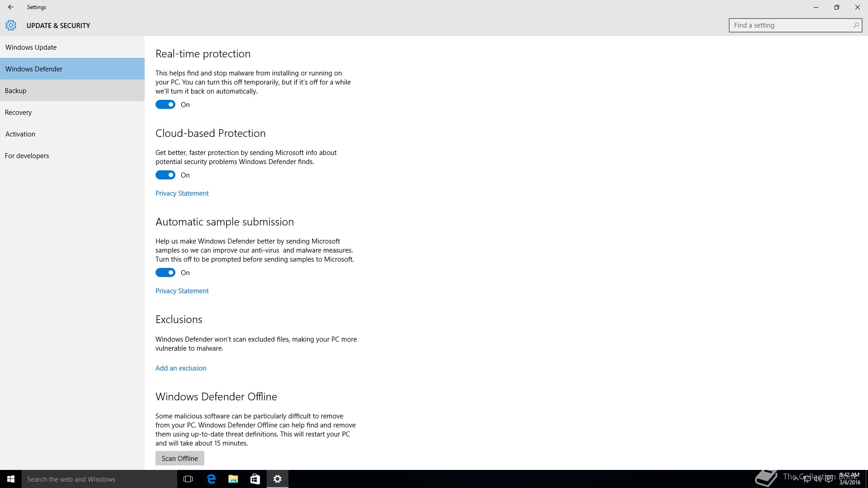The height and width of the screenshot is (488, 868).
Task: Open File Explorer from the taskbar
Action: (x=233, y=479)
